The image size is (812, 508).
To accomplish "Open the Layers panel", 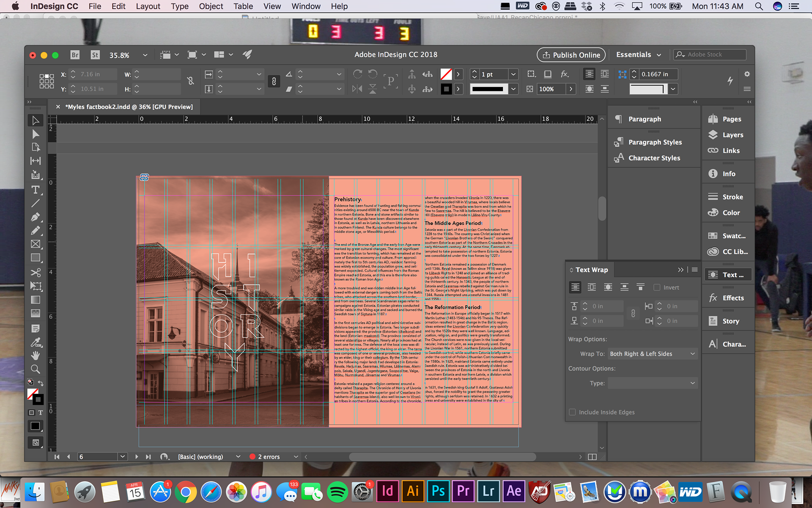I will [x=726, y=135].
